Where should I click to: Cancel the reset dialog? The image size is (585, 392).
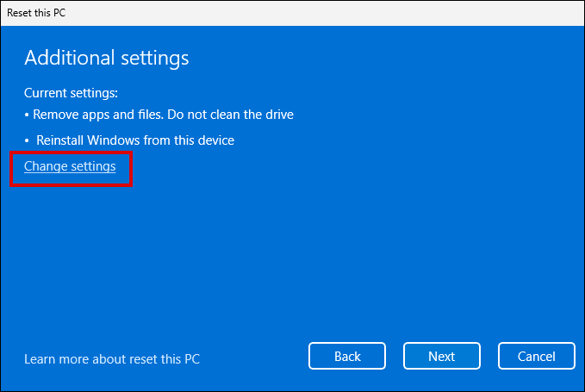click(x=536, y=356)
